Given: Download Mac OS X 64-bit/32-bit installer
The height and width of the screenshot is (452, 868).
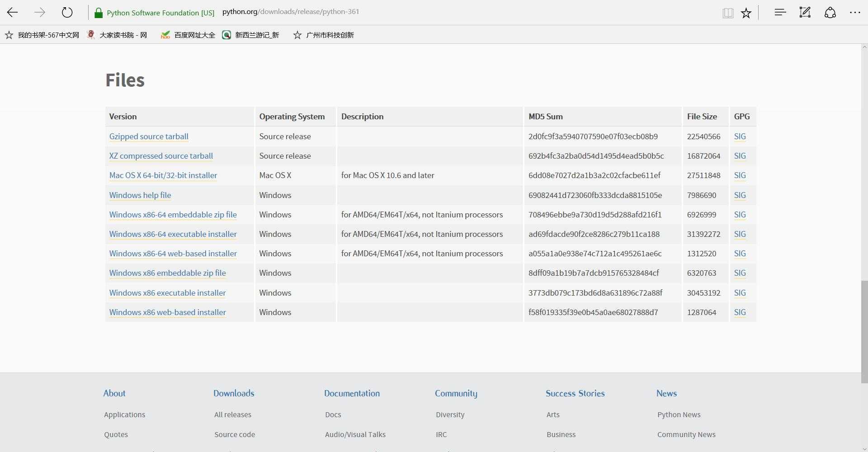Looking at the screenshot, I should pyautogui.click(x=163, y=175).
